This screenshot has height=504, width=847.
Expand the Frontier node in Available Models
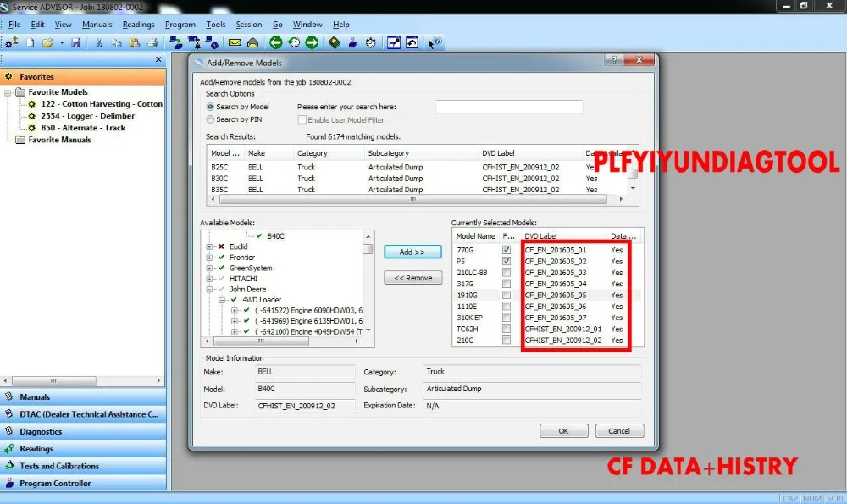click(209, 258)
